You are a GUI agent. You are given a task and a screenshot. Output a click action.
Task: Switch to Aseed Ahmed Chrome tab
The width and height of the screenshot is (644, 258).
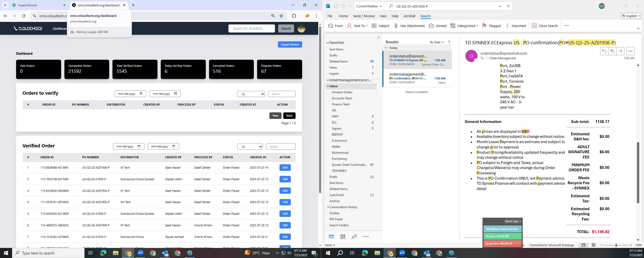point(39,5)
